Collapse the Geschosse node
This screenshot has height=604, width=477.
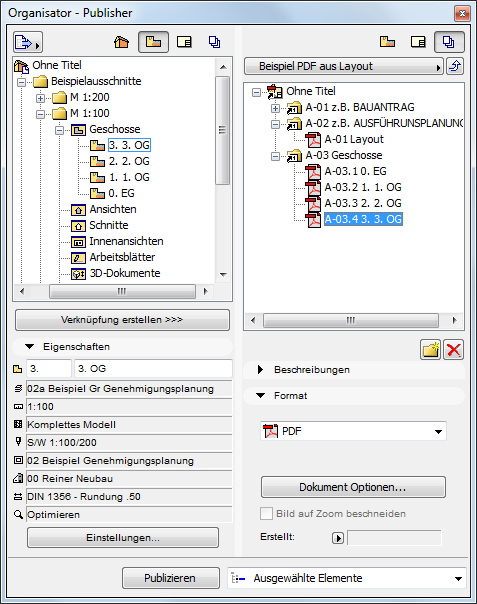point(59,130)
